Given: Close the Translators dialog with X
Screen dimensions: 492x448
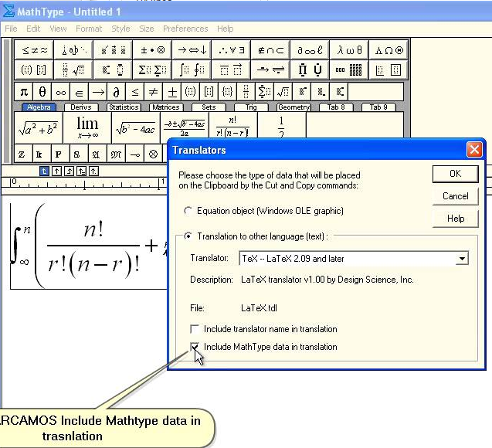Looking at the screenshot, I should pos(474,150).
